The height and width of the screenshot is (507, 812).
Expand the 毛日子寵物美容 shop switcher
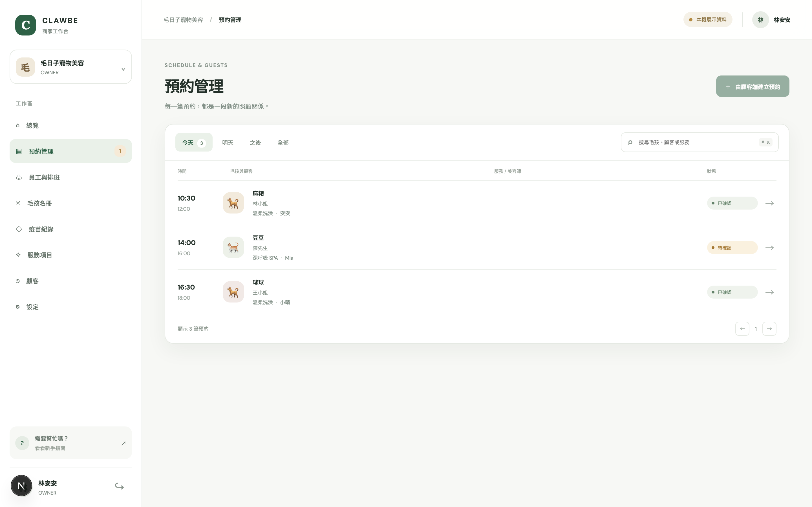click(x=71, y=67)
